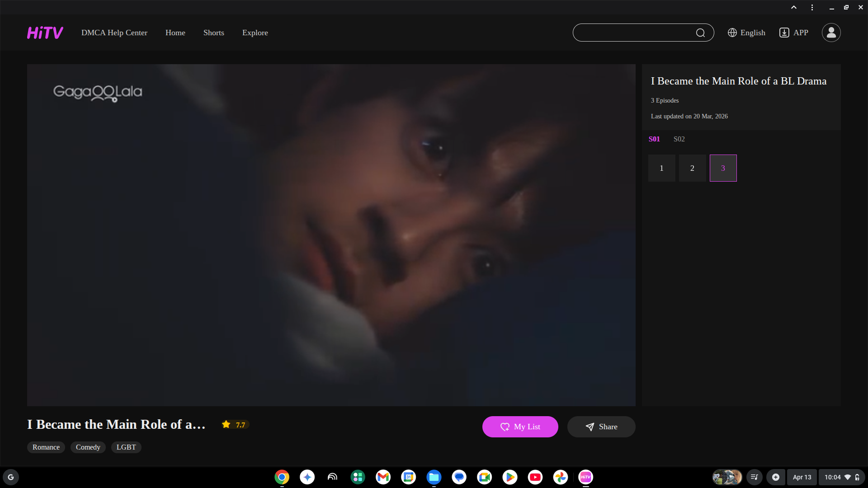Viewport: 868px width, 488px height.
Task: Expand the window's three-dot menu
Action: 812,7
